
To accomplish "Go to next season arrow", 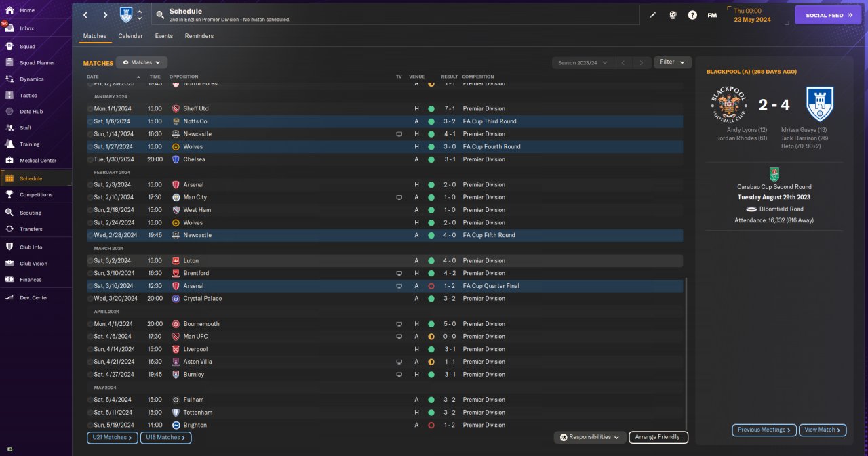I will (642, 62).
